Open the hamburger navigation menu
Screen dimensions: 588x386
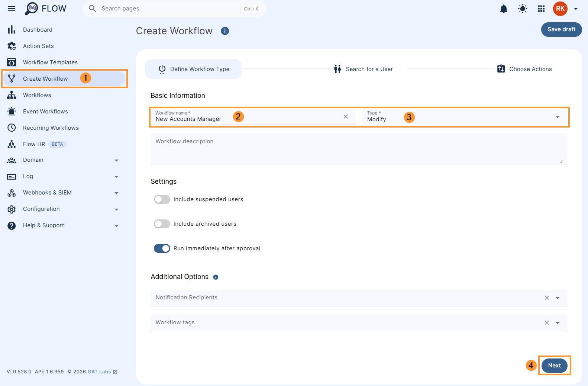[12, 9]
